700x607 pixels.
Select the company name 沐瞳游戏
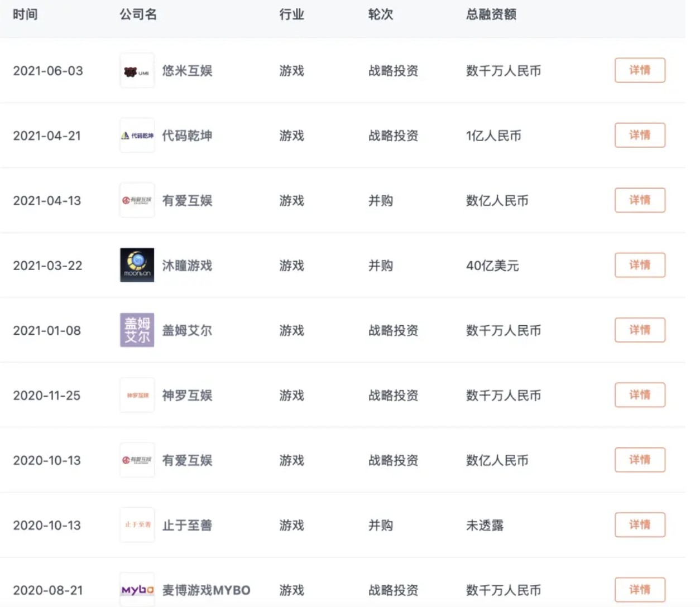(187, 266)
